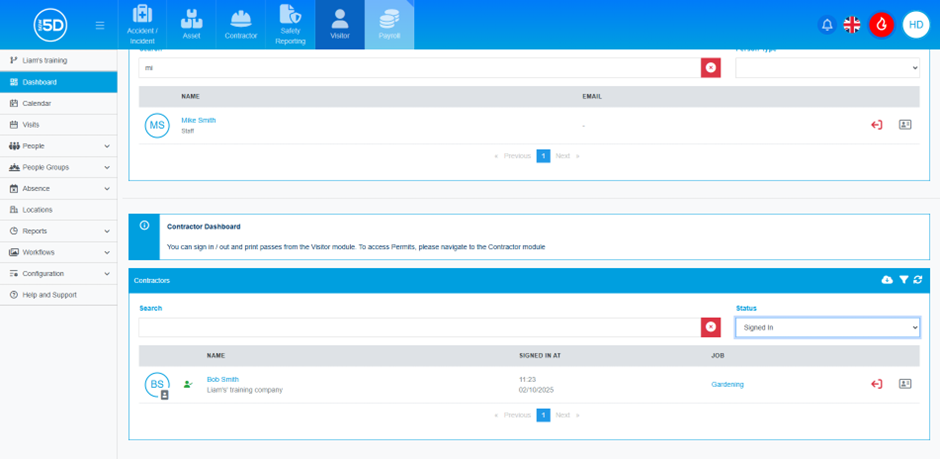Click the notifications bell icon
Viewport: 940px width, 459px height.
tap(827, 25)
